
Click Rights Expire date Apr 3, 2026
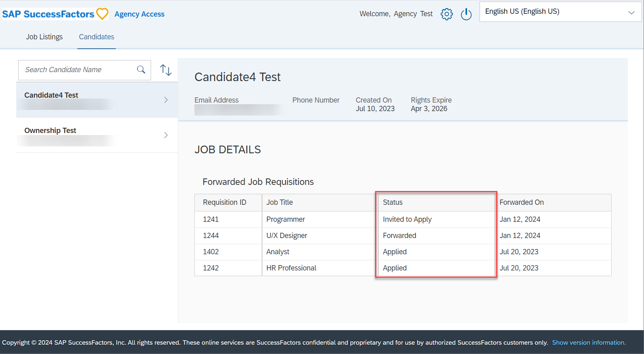click(x=429, y=109)
